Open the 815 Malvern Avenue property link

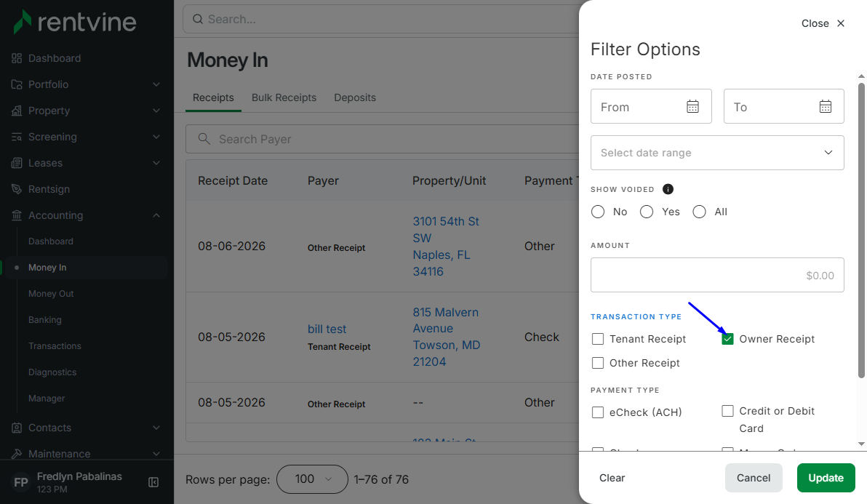click(x=446, y=337)
